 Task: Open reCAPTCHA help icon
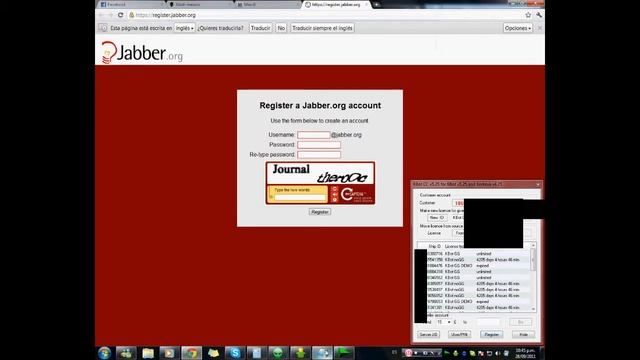click(x=335, y=200)
